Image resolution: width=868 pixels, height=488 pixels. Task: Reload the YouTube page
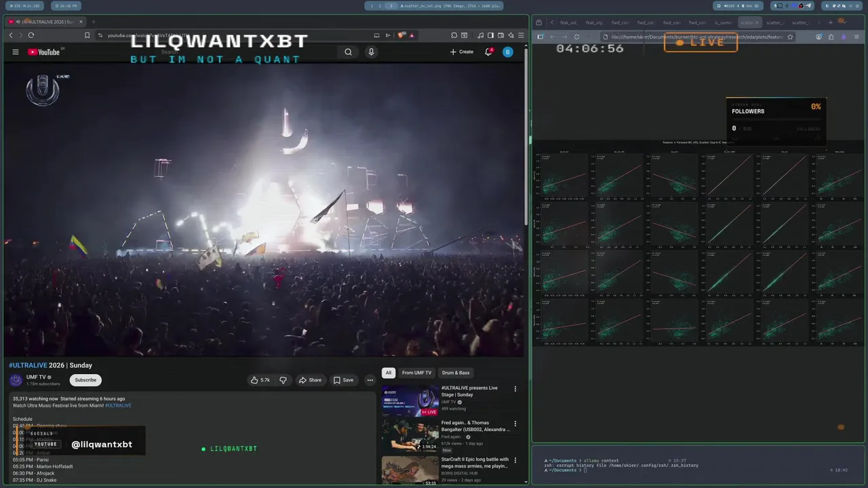click(31, 35)
